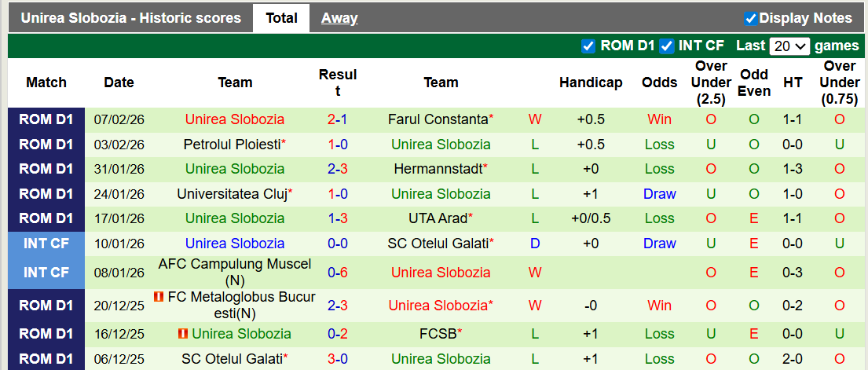Uncheck the INT CF league filter
Viewport: 868px width, 370px height.
[667, 46]
